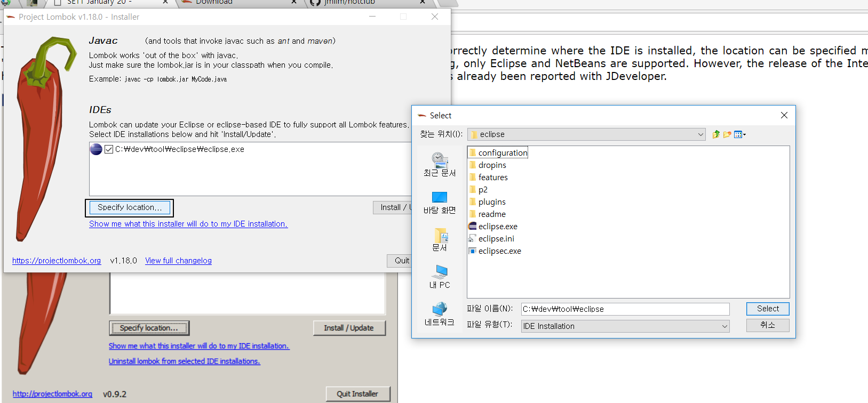
Task: Select the plugins folder
Action: [488, 202]
